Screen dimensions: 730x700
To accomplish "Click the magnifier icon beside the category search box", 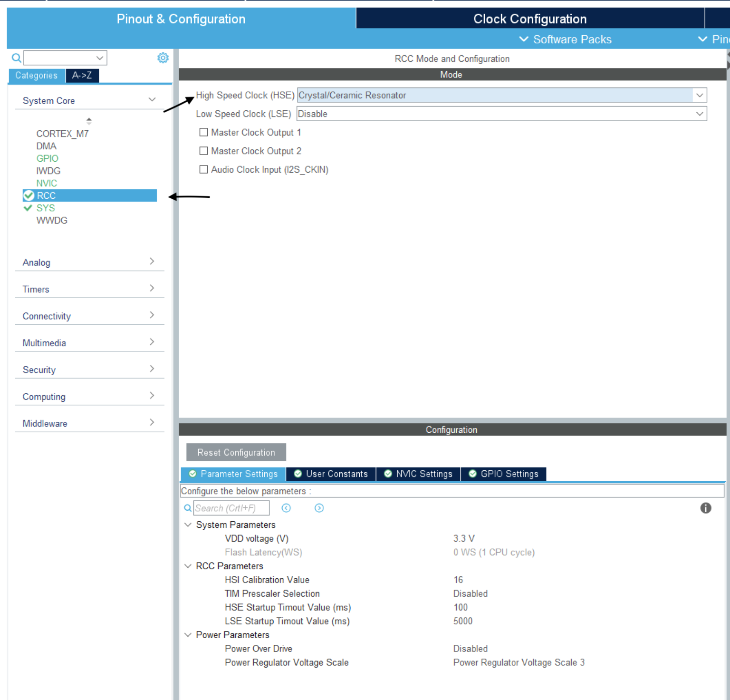I will coord(16,58).
